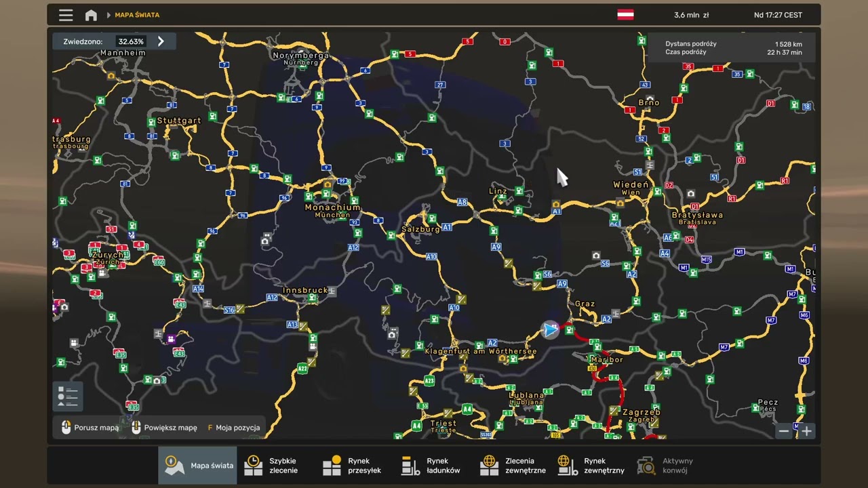The image size is (868, 488).
Task: Select the Maribor city label
Action: [606, 359]
